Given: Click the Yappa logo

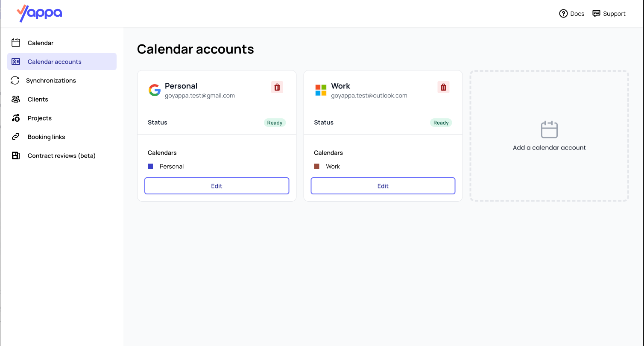Looking at the screenshot, I should tap(39, 13).
